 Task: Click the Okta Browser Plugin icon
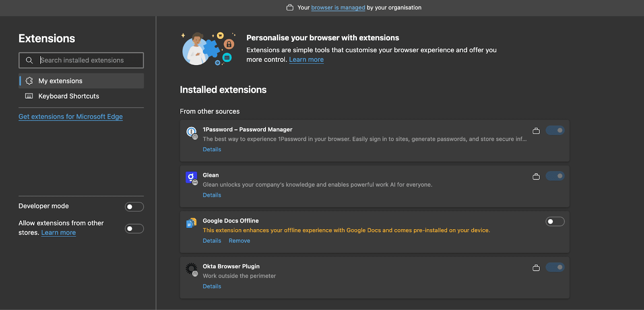191,268
